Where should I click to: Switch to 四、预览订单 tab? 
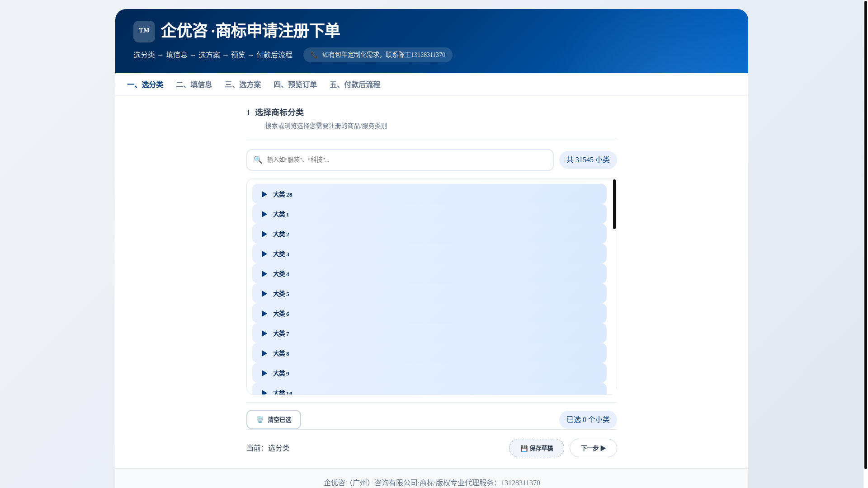point(295,84)
